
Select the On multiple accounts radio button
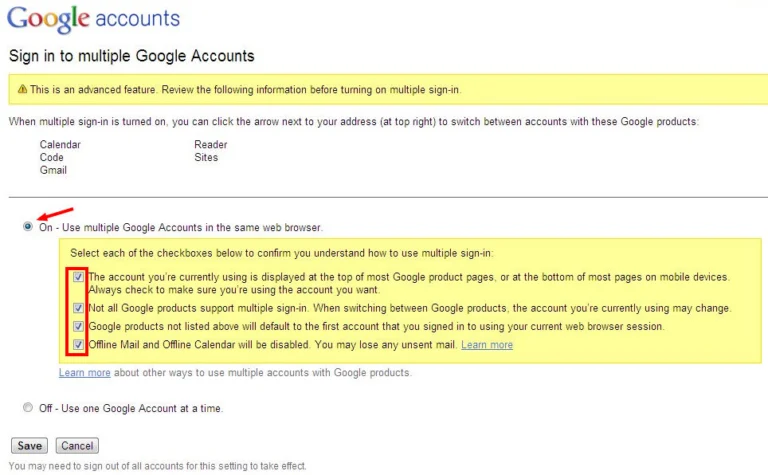coord(28,226)
